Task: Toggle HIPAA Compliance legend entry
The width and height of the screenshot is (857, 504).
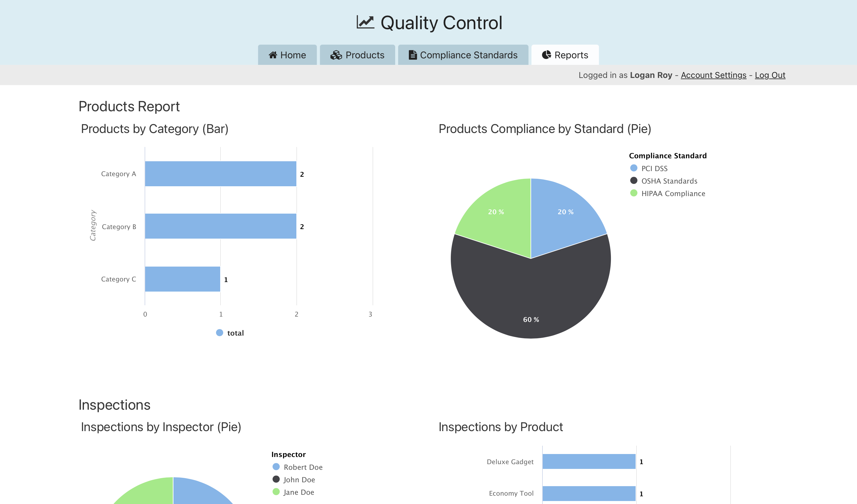Action: (x=673, y=193)
